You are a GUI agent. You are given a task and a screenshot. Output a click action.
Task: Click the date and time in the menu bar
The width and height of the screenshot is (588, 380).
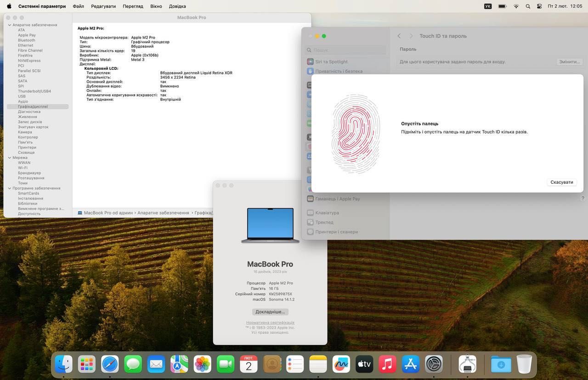[x=565, y=6]
